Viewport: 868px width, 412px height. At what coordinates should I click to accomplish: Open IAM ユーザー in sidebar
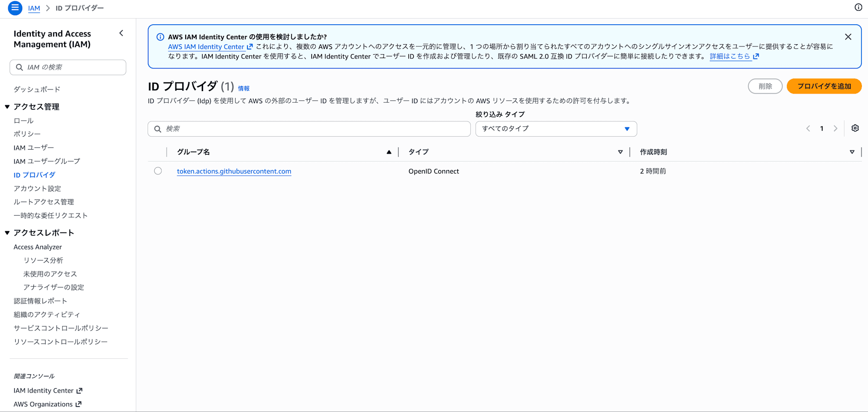(34, 147)
